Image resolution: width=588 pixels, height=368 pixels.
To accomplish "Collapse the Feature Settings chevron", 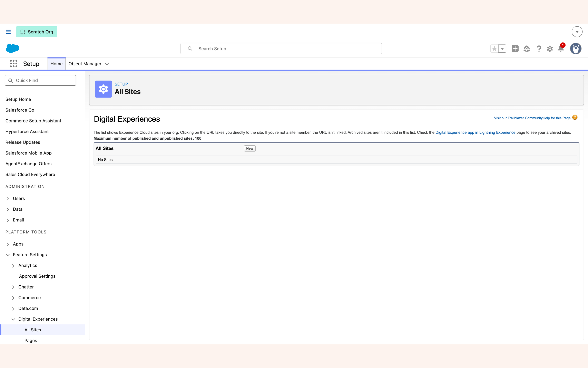I will click(x=8, y=255).
